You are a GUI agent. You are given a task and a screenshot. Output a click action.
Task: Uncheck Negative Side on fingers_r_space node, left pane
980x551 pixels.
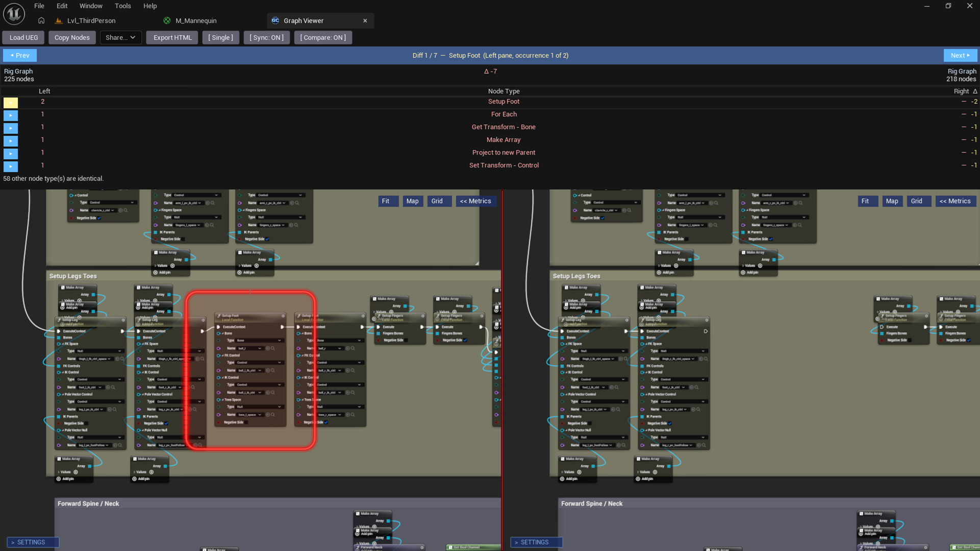point(267,239)
